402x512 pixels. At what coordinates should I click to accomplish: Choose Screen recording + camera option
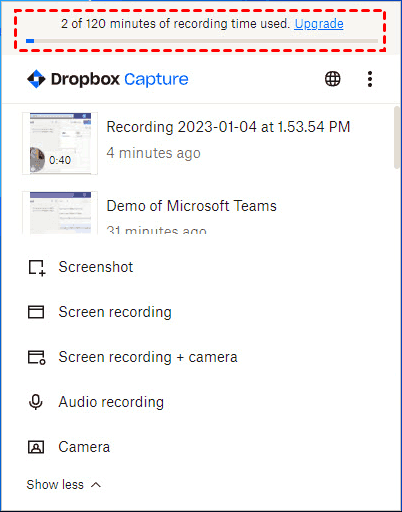148,357
